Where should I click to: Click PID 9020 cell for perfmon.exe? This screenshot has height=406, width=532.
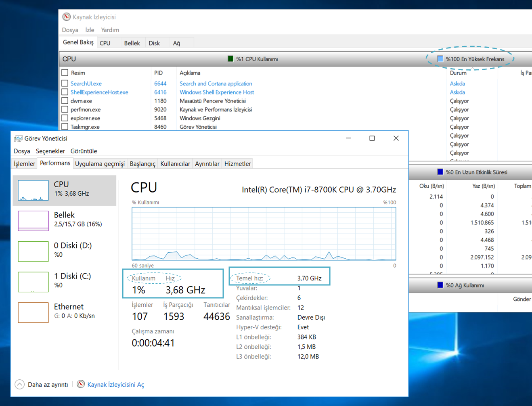pyautogui.click(x=160, y=109)
